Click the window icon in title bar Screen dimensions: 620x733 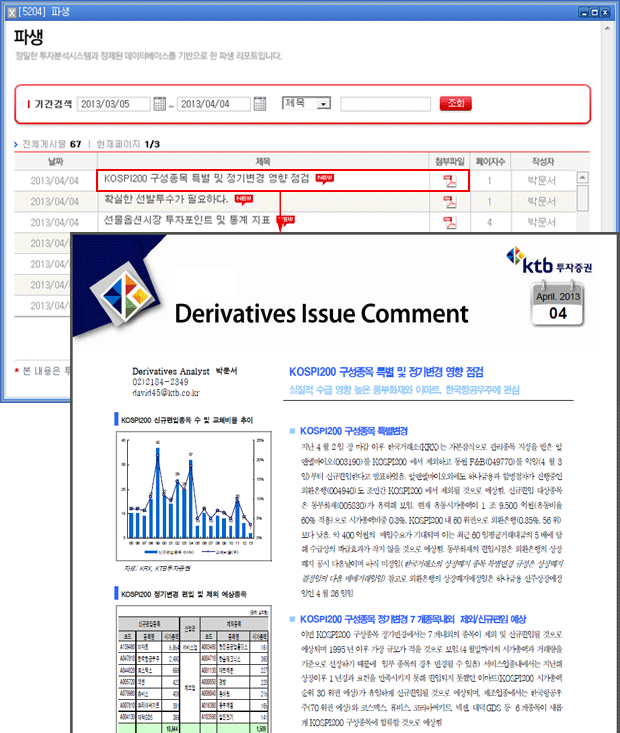11,9
